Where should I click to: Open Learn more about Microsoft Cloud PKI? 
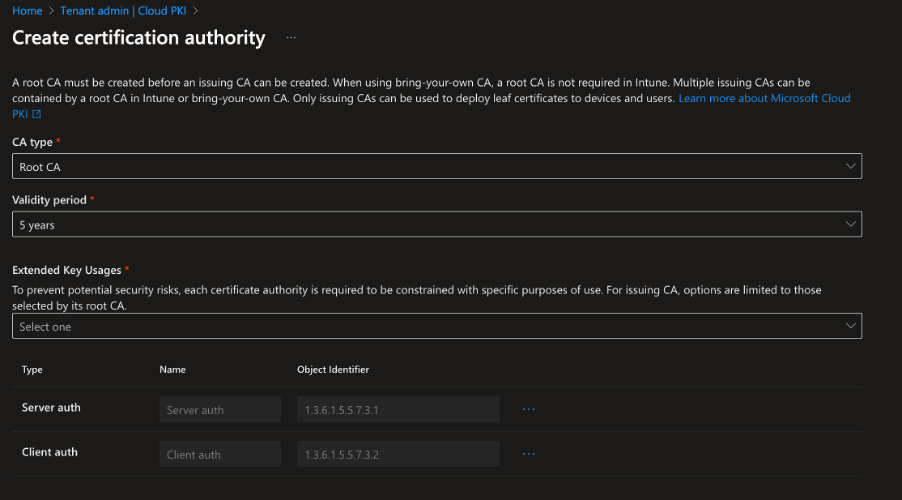point(765,98)
